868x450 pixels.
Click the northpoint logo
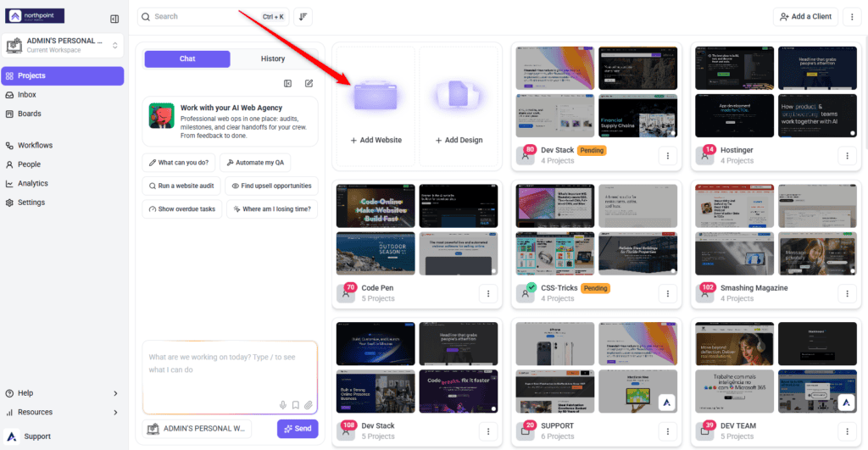[35, 16]
